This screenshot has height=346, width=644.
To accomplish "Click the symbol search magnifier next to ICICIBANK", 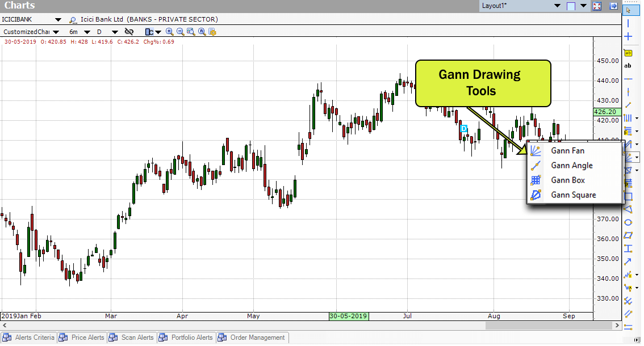I will coord(73,19).
